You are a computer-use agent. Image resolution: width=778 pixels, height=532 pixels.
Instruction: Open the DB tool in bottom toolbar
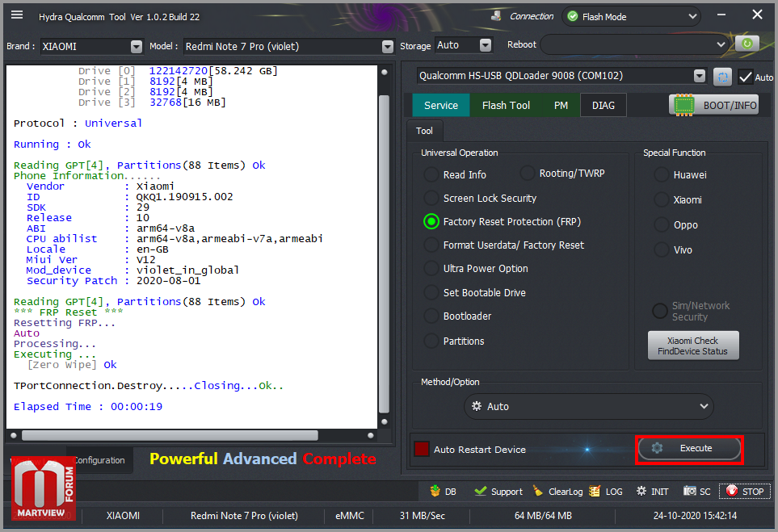(444, 491)
